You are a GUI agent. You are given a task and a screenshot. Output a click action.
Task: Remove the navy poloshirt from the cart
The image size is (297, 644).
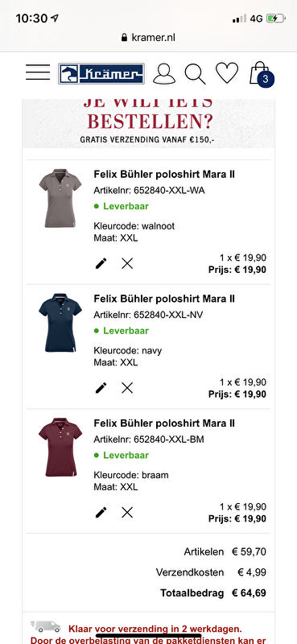[x=127, y=388]
